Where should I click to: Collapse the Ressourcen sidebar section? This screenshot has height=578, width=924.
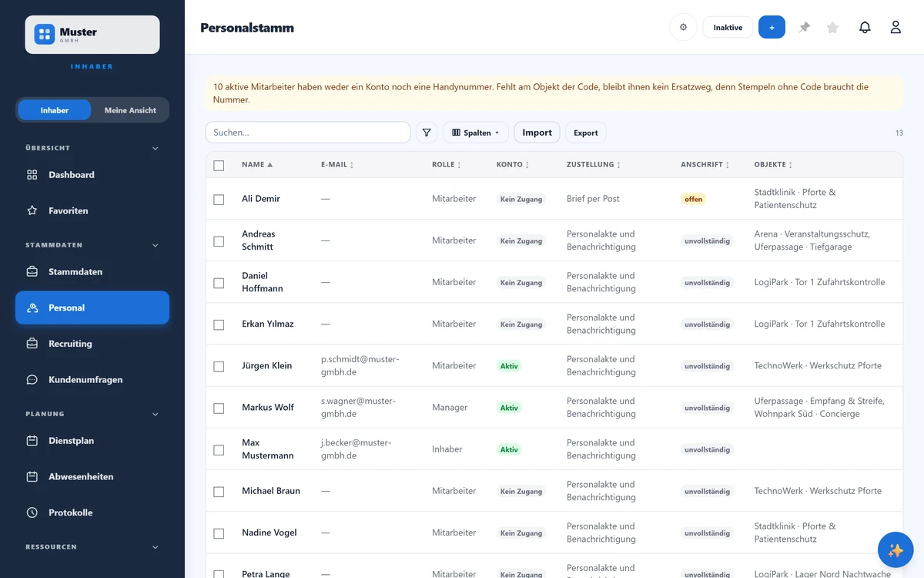tap(156, 547)
